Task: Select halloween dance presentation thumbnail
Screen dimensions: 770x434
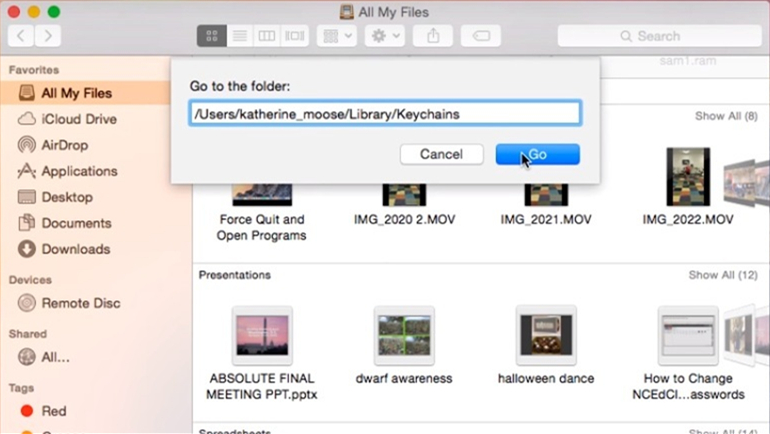Action: click(x=546, y=336)
